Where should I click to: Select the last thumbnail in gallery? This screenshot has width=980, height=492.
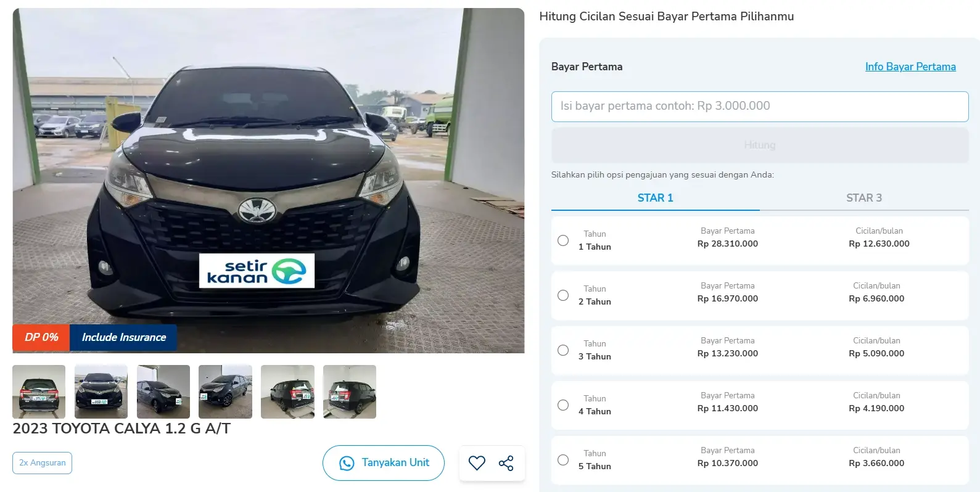[350, 392]
